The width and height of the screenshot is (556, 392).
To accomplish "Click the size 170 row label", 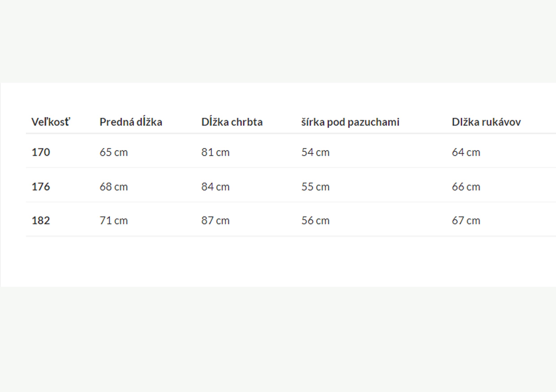I will pyautogui.click(x=41, y=152).
